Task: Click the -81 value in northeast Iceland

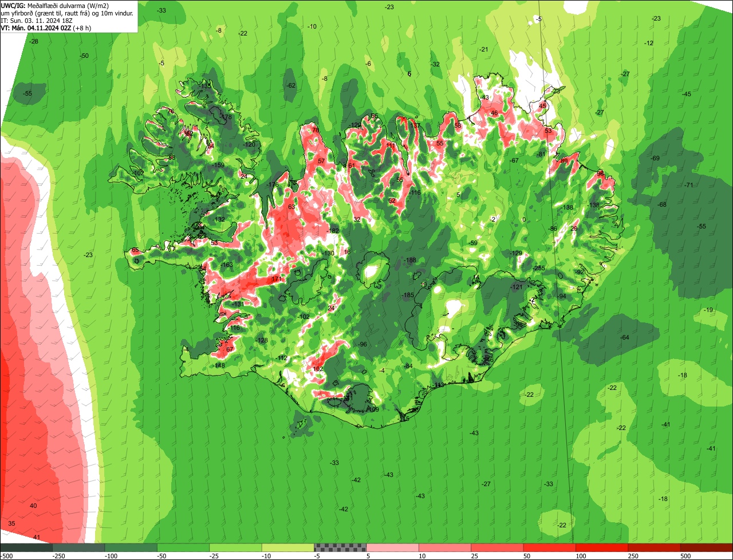Action: (x=541, y=154)
